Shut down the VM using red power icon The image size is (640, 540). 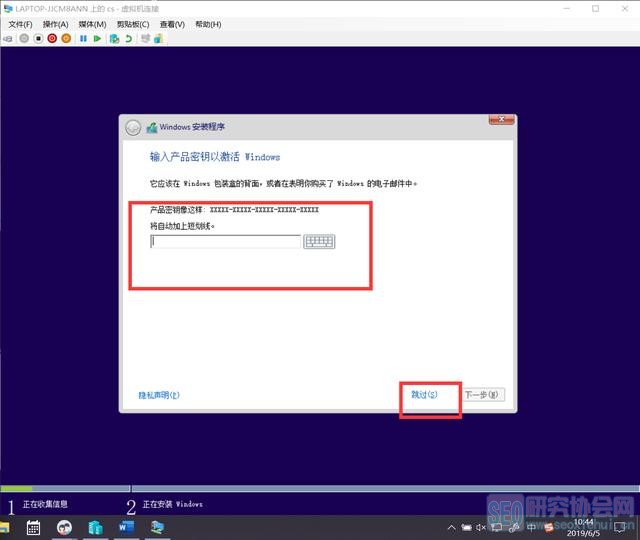[x=52, y=38]
